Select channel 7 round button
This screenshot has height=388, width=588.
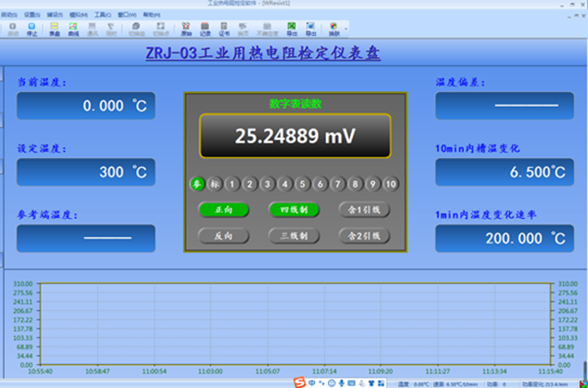point(338,184)
